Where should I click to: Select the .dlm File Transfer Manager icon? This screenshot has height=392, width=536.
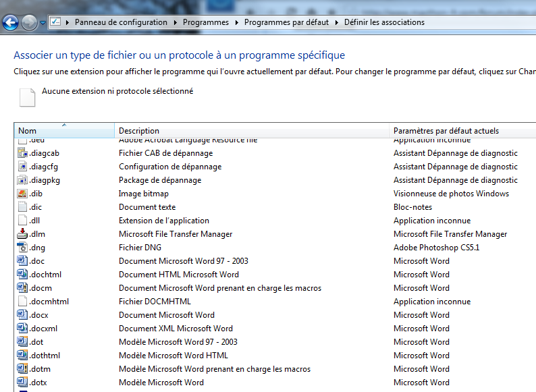pos(22,234)
